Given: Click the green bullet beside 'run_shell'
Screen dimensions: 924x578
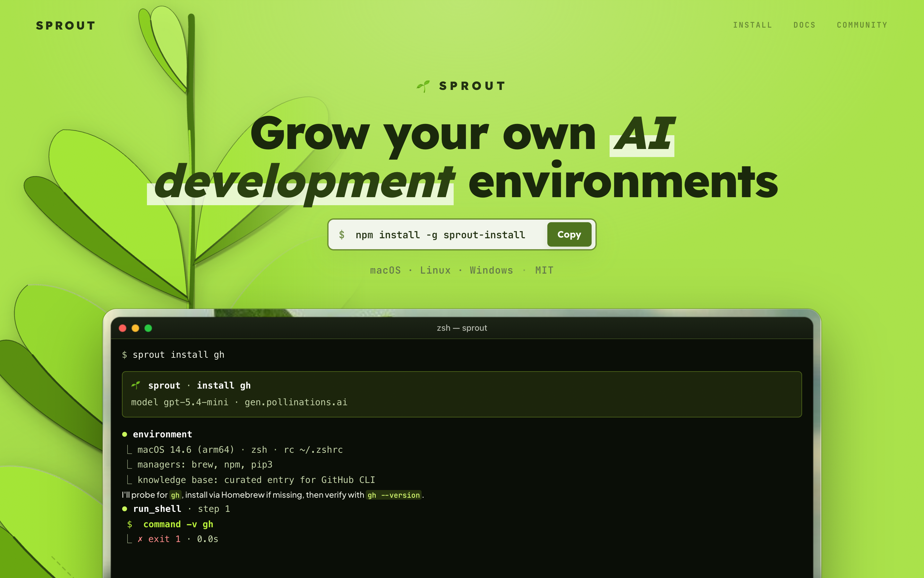Looking at the screenshot, I should pyautogui.click(x=124, y=509).
